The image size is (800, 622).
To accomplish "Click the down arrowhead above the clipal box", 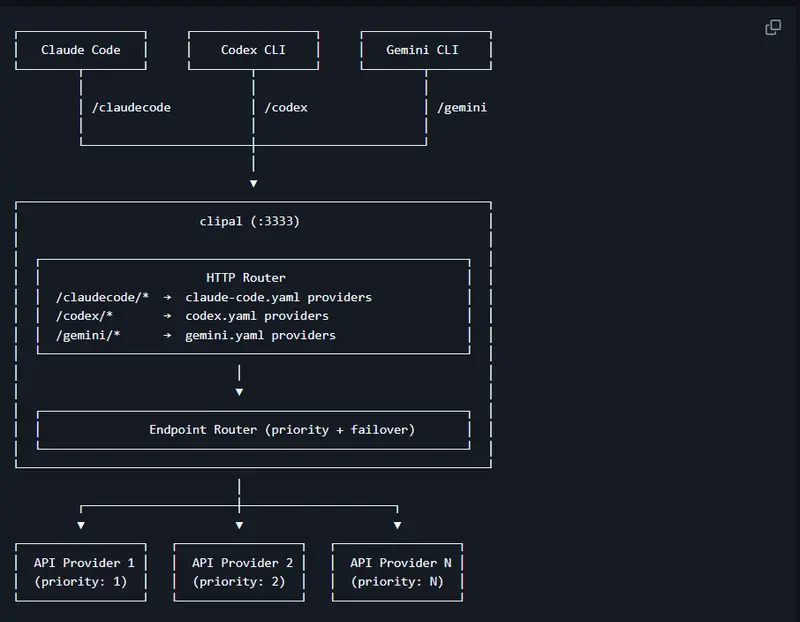I will [x=253, y=184].
